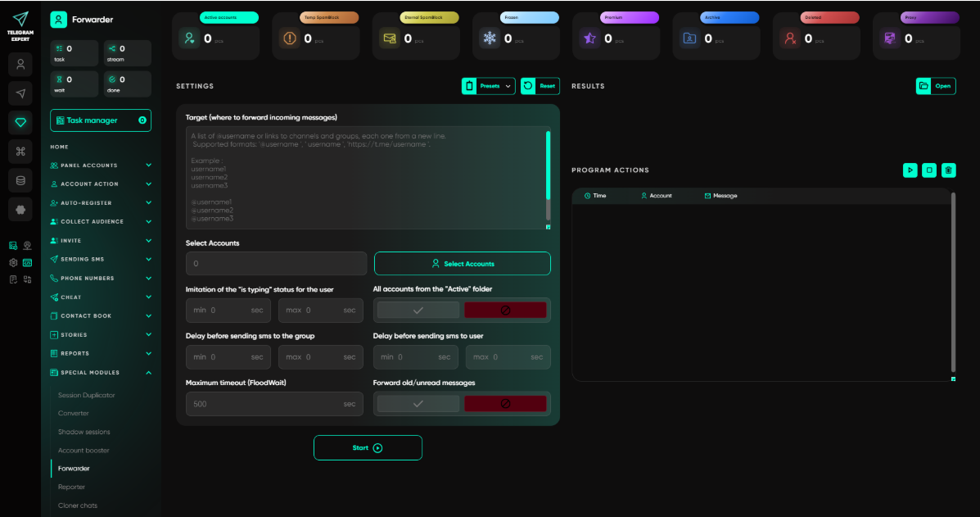The height and width of the screenshot is (517, 980).
Task: Click the puzzle piece icon in left rail
Action: [x=20, y=210]
